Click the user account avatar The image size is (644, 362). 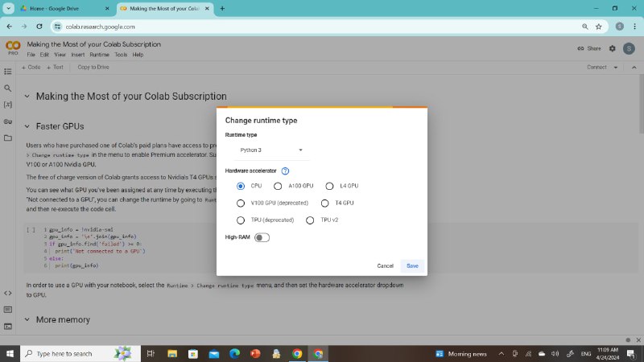tap(629, 48)
